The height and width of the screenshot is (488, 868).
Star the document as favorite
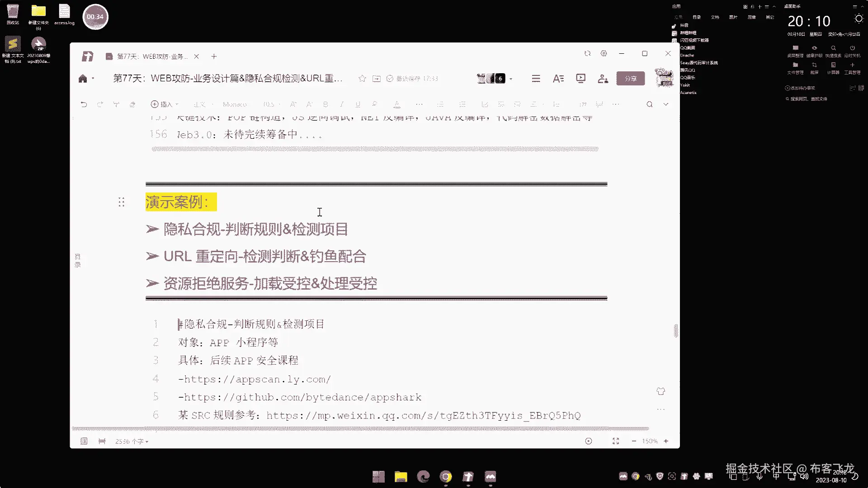tap(362, 79)
